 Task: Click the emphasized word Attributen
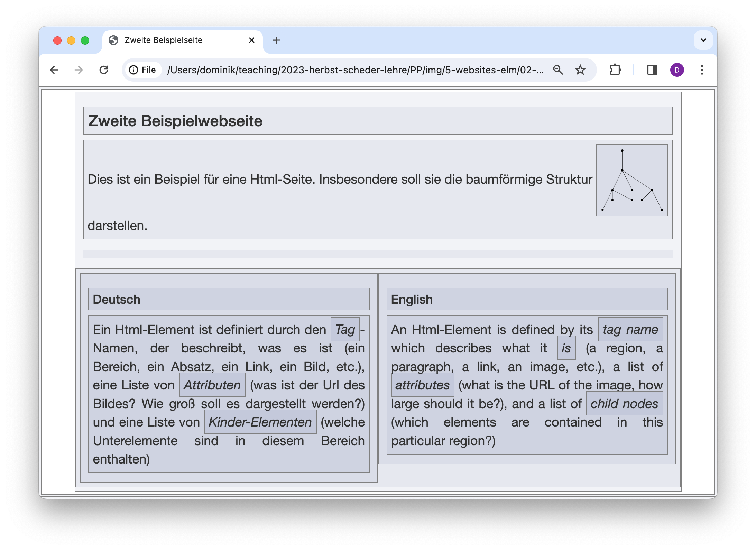pyautogui.click(x=212, y=385)
